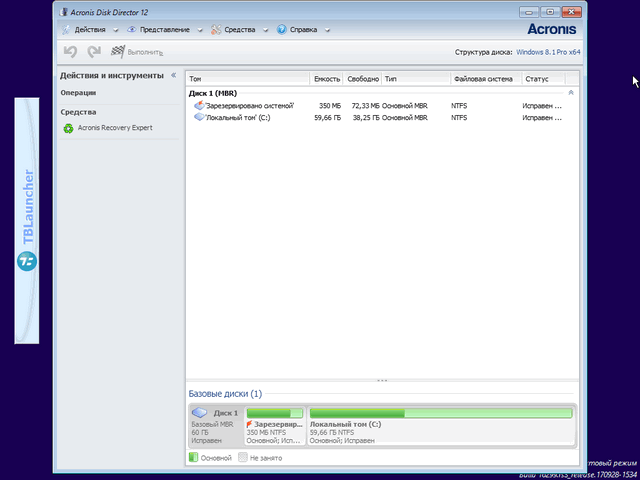Sort the list by Файловая система column
This screenshot has height=480, width=640.
pyautogui.click(x=482, y=78)
